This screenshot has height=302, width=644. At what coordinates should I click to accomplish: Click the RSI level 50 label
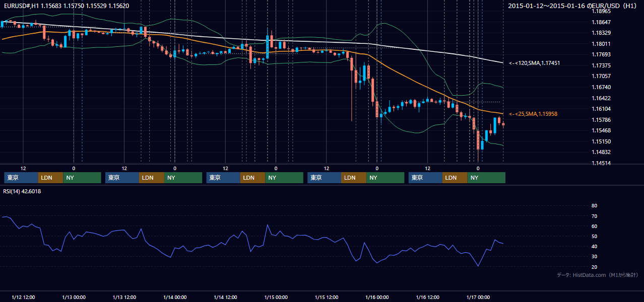coord(594,236)
